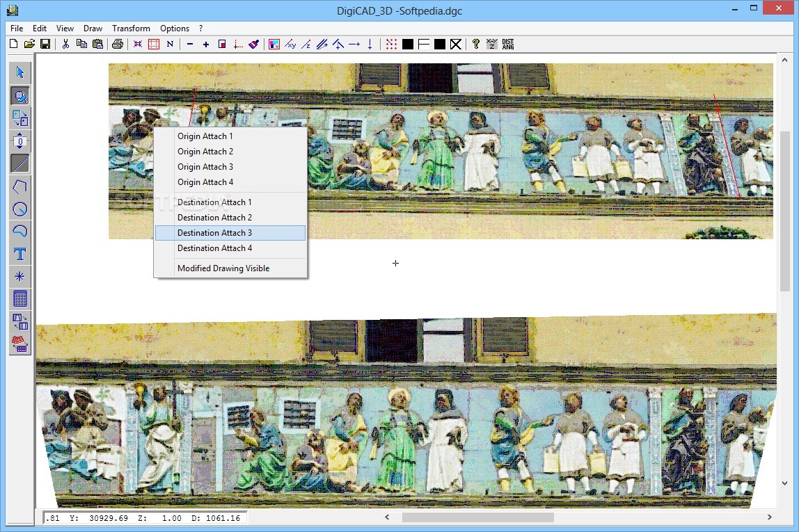Click the crossed box toolbar icon
Image resolution: width=799 pixels, height=532 pixels.
[x=456, y=45]
